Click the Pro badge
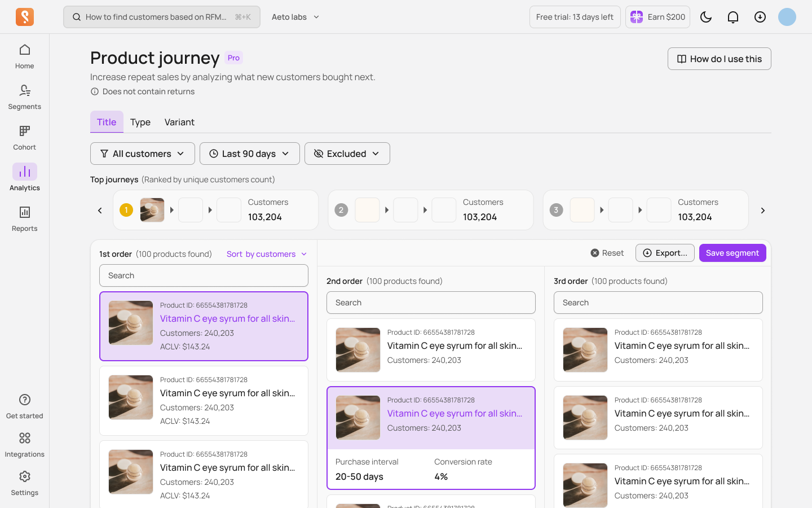This screenshot has width=812, height=508. [234, 58]
